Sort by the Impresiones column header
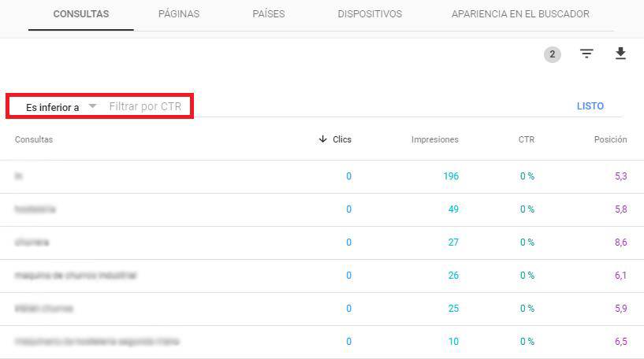 tap(434, 139)
